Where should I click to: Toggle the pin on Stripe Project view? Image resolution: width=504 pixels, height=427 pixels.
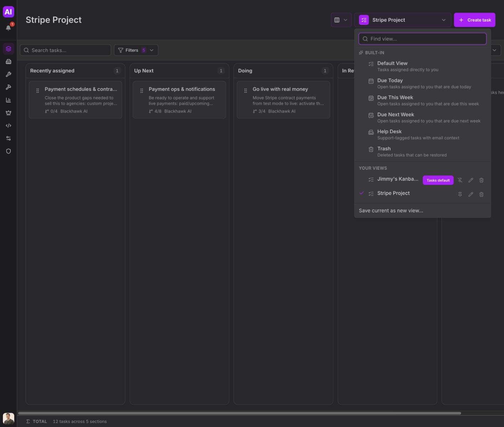coord(460,194)
